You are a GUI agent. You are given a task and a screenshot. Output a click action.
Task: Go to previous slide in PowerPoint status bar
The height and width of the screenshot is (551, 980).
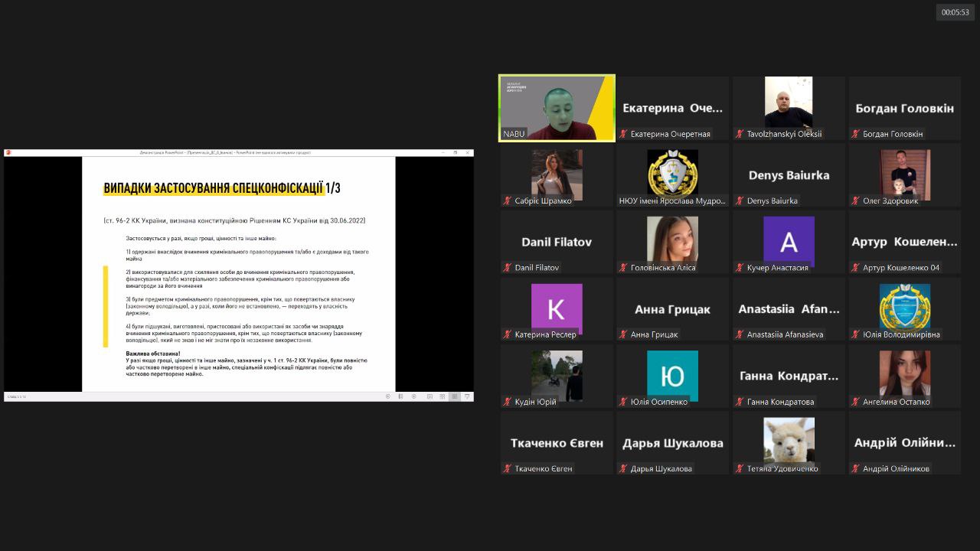click(x=388, y=396)
